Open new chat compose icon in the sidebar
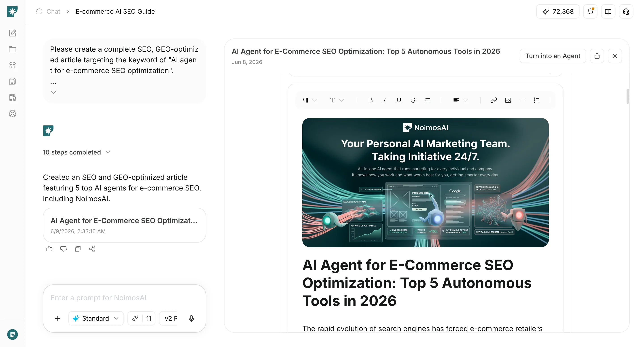The height and width of the screenshot is (347, 644). [13, 33]
